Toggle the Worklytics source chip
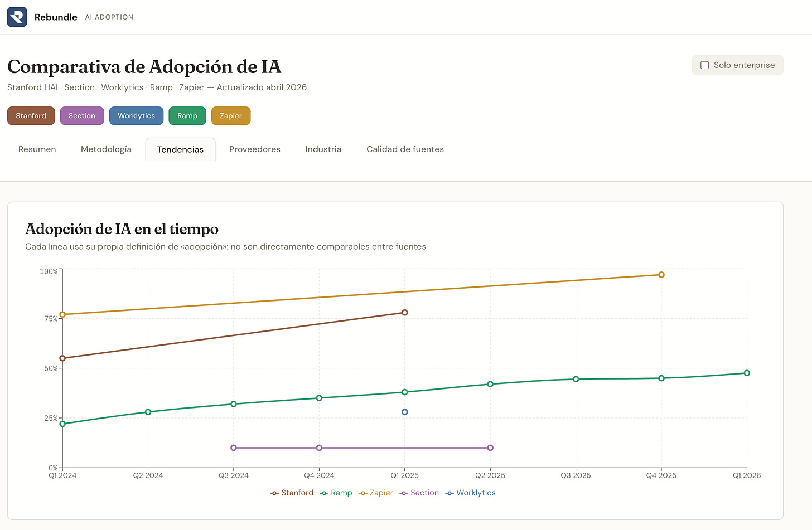Viewport: 812px width, 530px height. pos(136,116)
